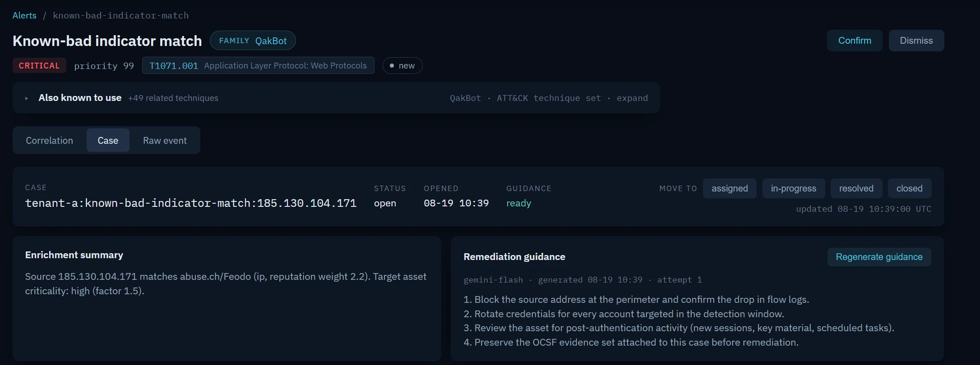Expand the Also known to use triangle

click(x=27, y=98)
